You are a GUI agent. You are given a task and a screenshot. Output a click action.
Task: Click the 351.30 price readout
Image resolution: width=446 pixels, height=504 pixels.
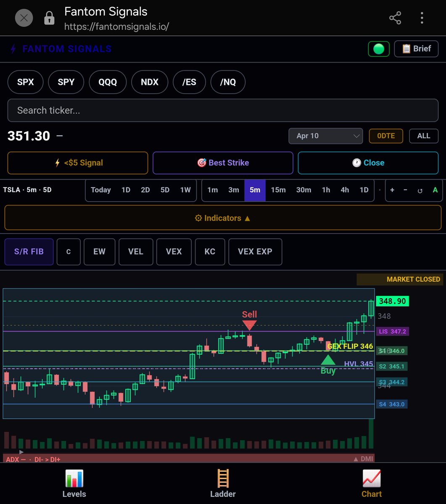[x=29, y=136]
